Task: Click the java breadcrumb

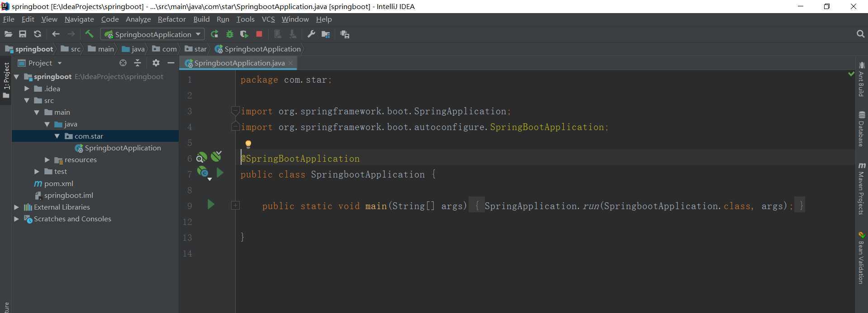Action: pos(133,49)
